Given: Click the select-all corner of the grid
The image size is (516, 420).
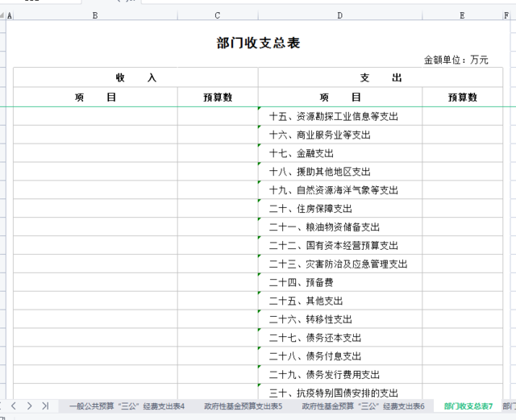Looking at the screenshot, I should click(3, 15).
